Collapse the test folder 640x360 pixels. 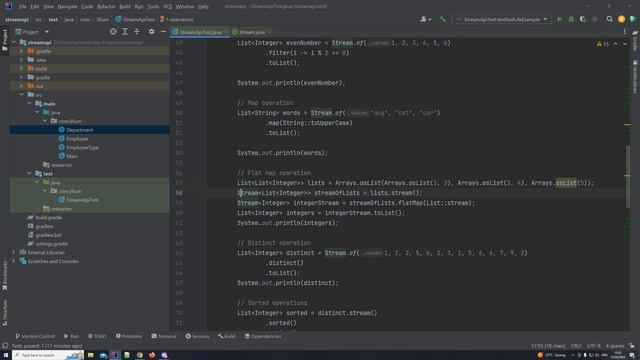point(29,173)
